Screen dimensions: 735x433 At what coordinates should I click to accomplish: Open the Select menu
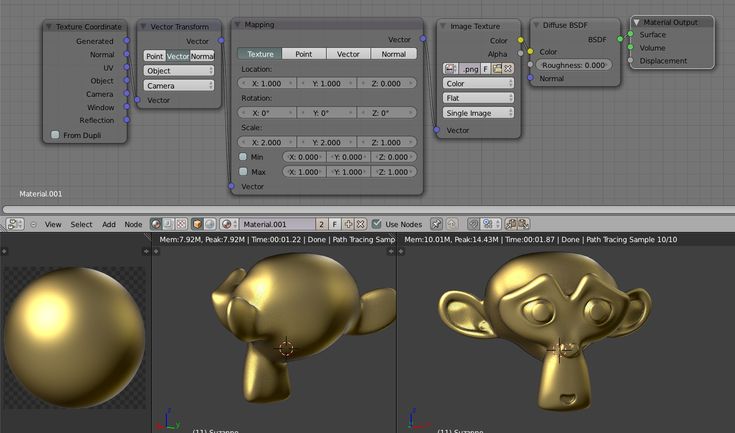[82, 224]
